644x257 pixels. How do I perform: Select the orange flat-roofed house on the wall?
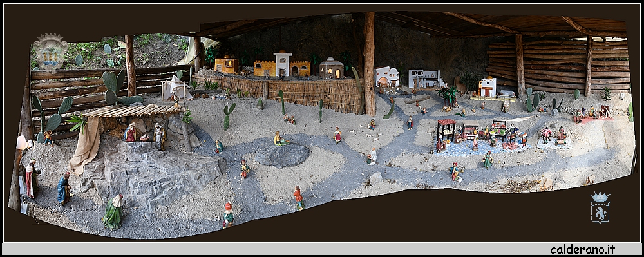pos(226,64)
